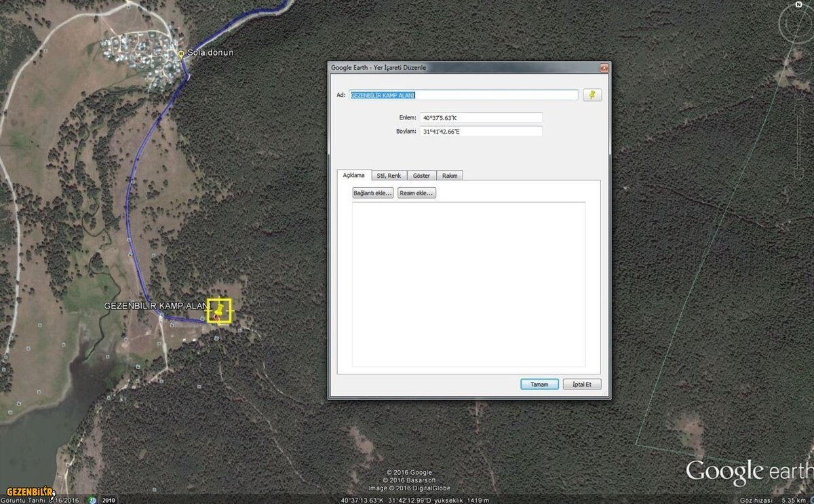The width and height of the screenshot is (814, 504).
Task: Close the Yer İşareti Düzenle dialog
Action: [603, 68]
